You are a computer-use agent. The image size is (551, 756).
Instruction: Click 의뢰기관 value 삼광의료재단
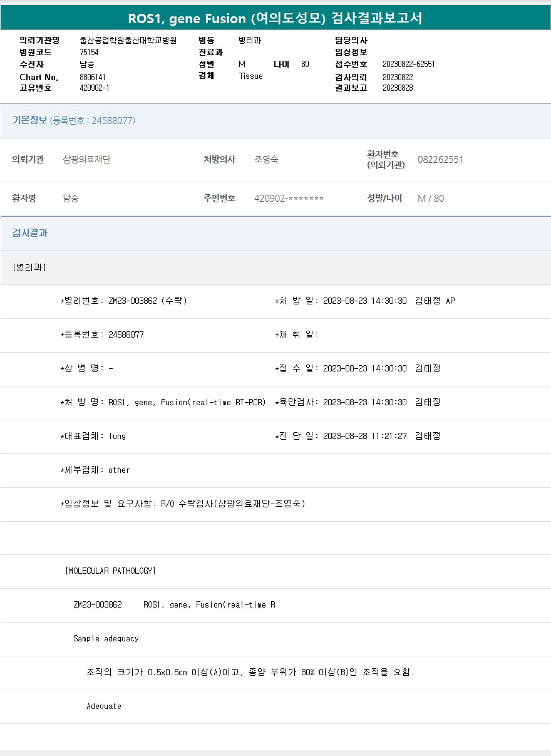(x=86, y=160)
